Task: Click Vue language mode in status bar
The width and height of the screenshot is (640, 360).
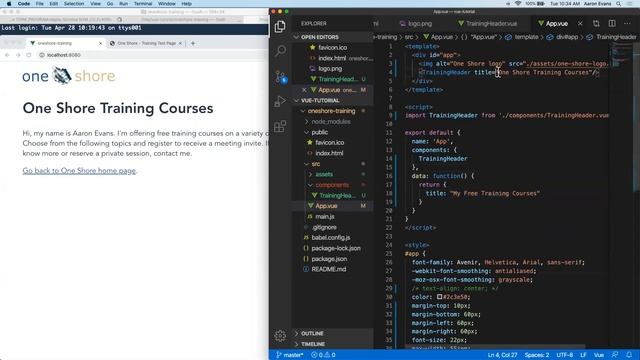Action: pyautogui.click(x=599, y=355)
